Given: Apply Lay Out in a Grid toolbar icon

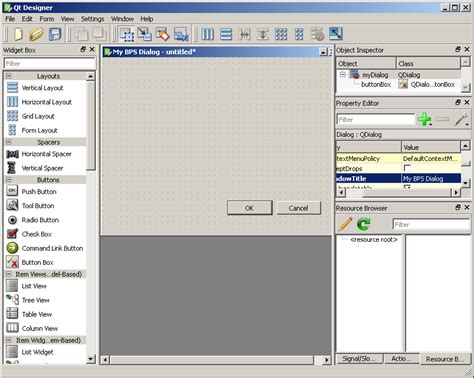Looking at the screenshot, I should (x=281, y=34).
